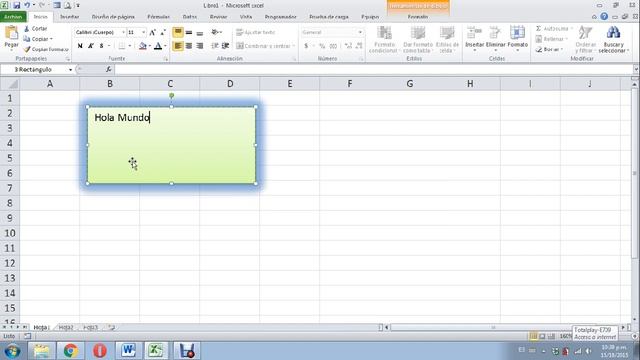Open the Rellenar dropdown
Image resolution: width=640 pixels, height=360 pixels.
click(567, 39)
